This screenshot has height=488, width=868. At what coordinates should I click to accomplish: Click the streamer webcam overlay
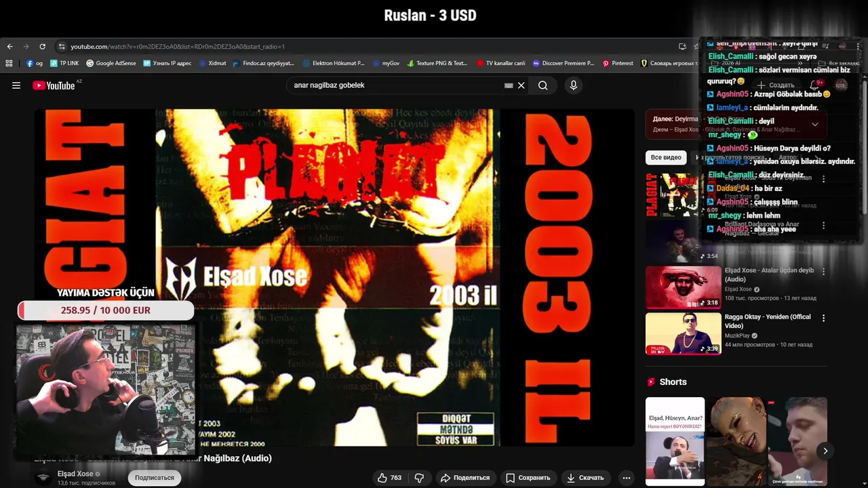click(106, 389)
